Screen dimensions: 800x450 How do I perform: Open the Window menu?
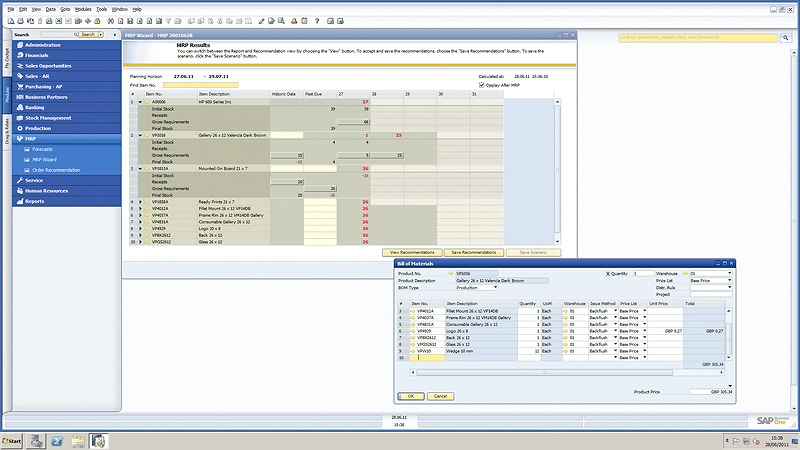(x=120, y=9)
